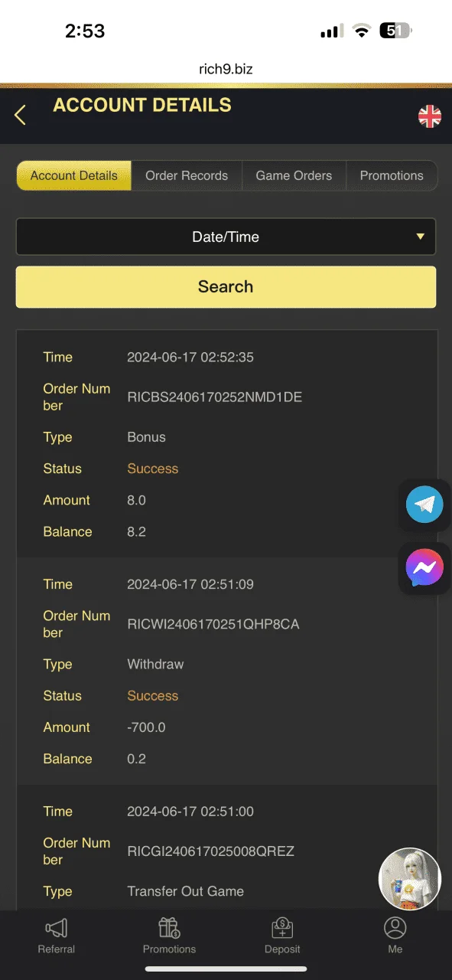Go back using the yellow arrow

click(20, 115)
